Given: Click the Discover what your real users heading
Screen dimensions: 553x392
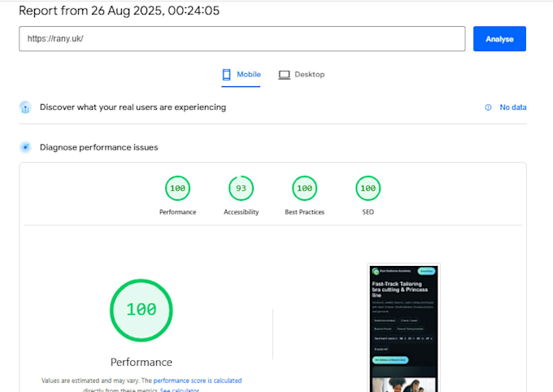Looking at the screenshot, I should pyautogui.click(x=133, y=107).
